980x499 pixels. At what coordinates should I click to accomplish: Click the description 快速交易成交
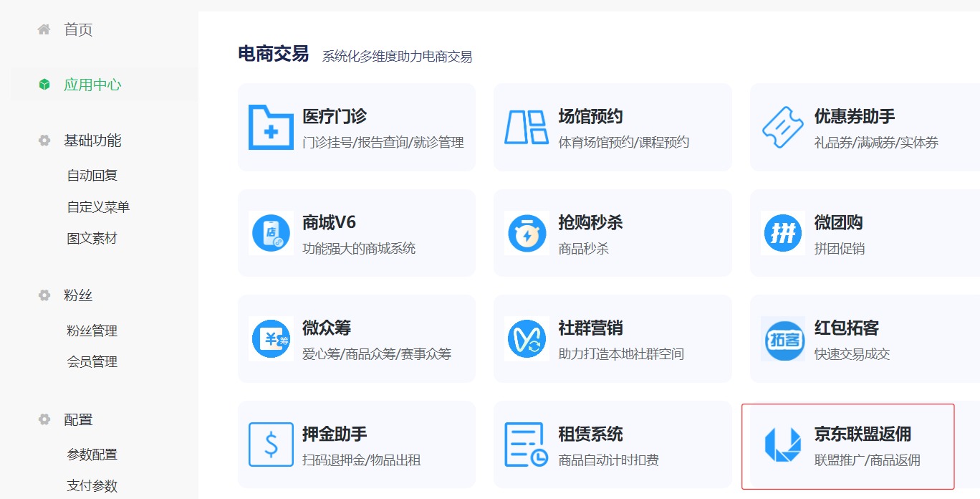[x=852, y=354]
